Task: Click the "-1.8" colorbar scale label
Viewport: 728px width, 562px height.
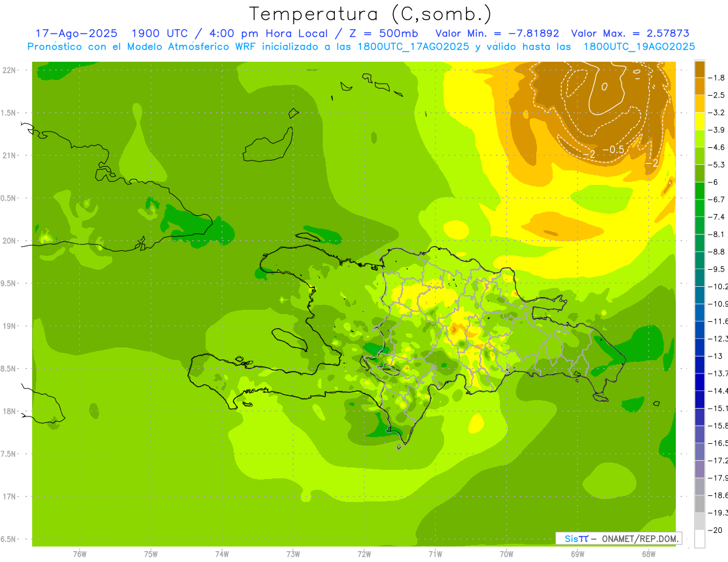Action: (717, 78)
